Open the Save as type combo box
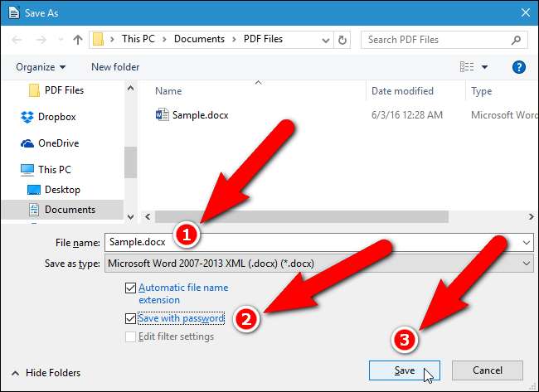Viewport: 539px width, 392px height. [319, 264]
